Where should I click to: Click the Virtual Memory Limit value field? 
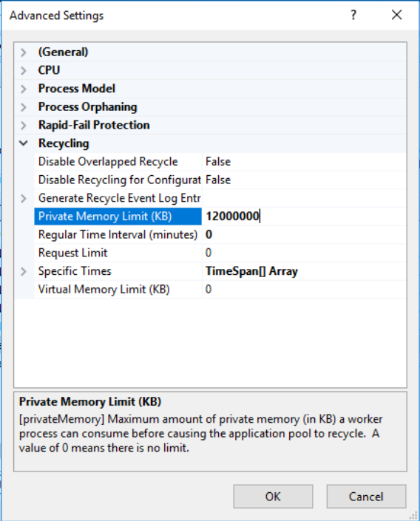304,290
